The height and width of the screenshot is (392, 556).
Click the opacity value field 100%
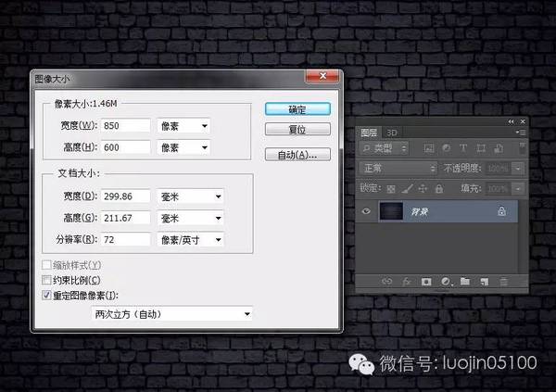click(499, 169)
